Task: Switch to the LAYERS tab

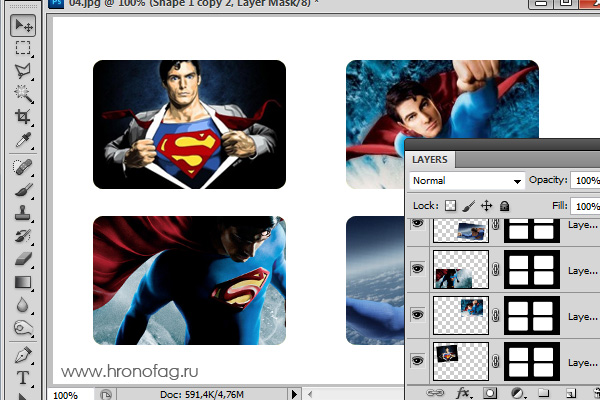Action: point(430,160)
